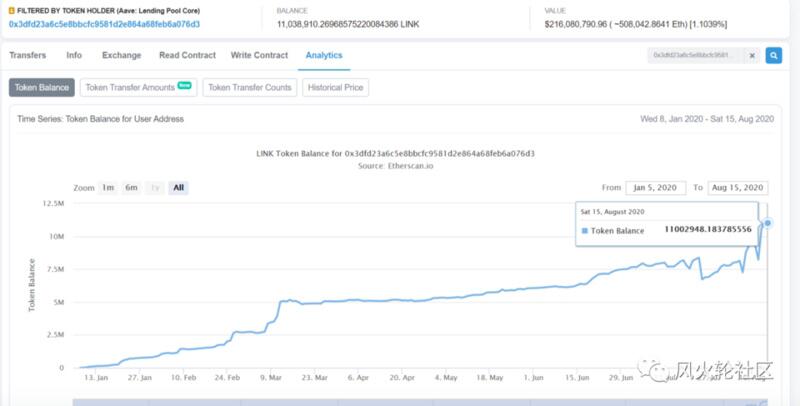Click the 'Source: Etherscan.io' subtitle
This screenshot has height=406, width=800.
pyautogui.click(x=395, y=166)
